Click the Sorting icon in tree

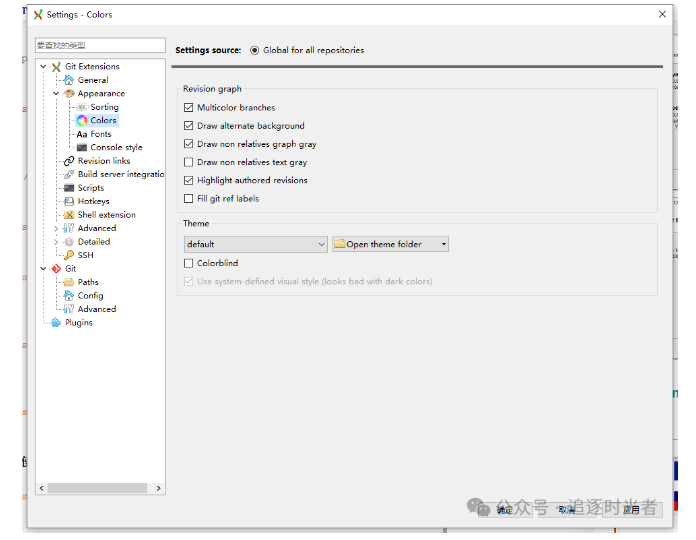82,107
